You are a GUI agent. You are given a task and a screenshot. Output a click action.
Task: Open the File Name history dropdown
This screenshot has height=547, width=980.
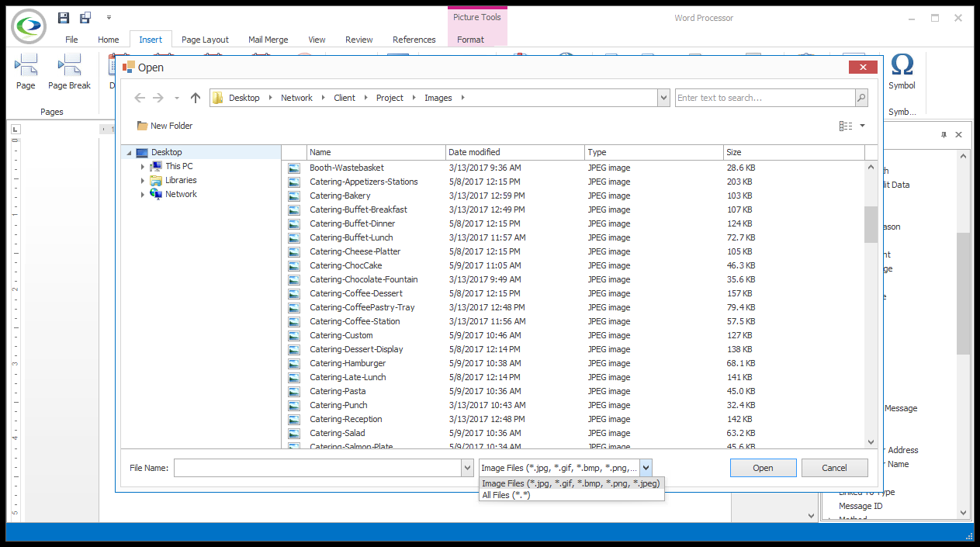click(x=467, y=468)
